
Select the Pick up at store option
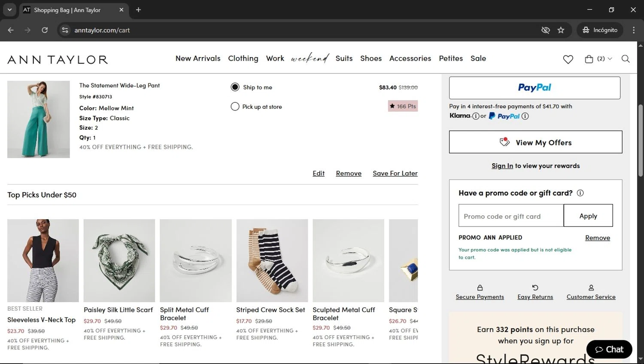(x=235, y=107)
